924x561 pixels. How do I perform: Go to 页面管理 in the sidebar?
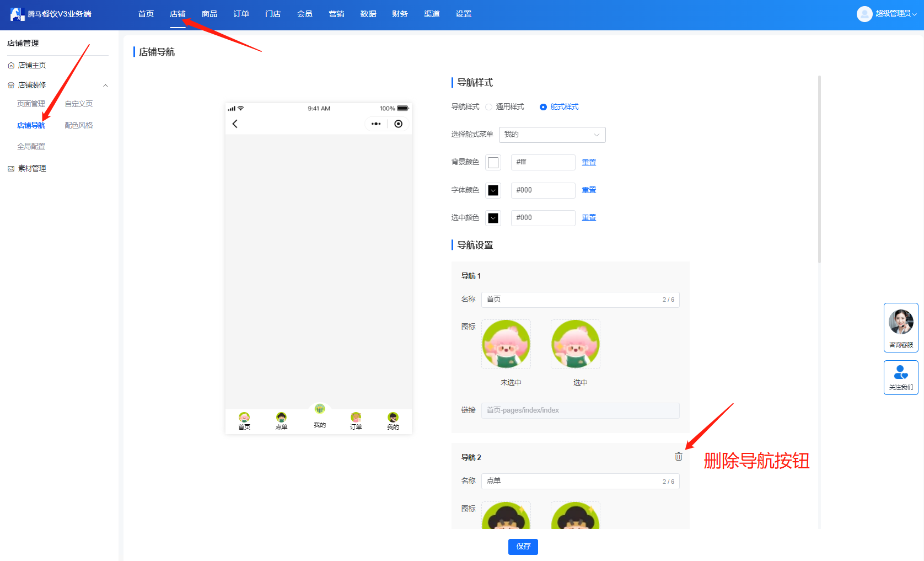click(31, 104)
